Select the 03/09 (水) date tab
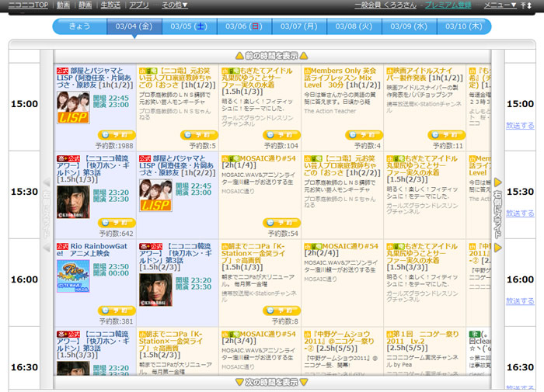Viewport: 544px width, 392px height. [x=409, y=26]
